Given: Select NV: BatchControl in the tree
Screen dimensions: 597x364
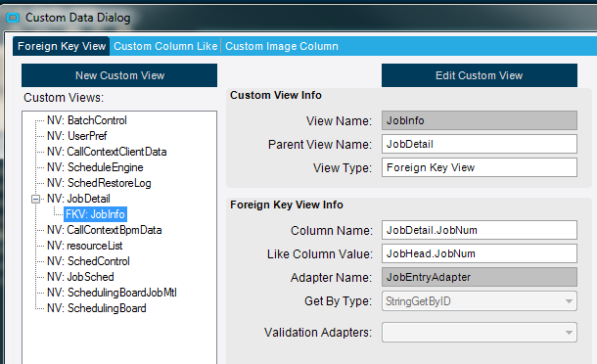Looking at the screenshot, I should tap(87, 120).
